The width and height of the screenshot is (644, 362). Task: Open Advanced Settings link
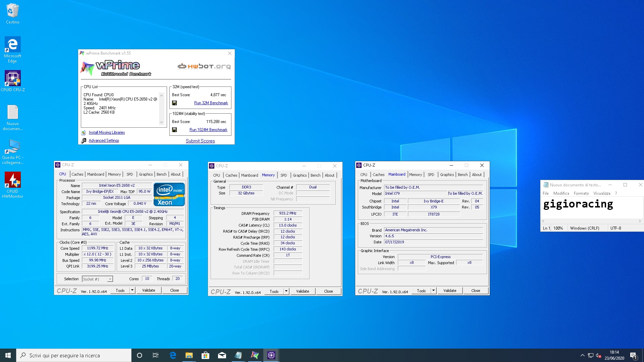pyautogui.click(x=104, y=140)
